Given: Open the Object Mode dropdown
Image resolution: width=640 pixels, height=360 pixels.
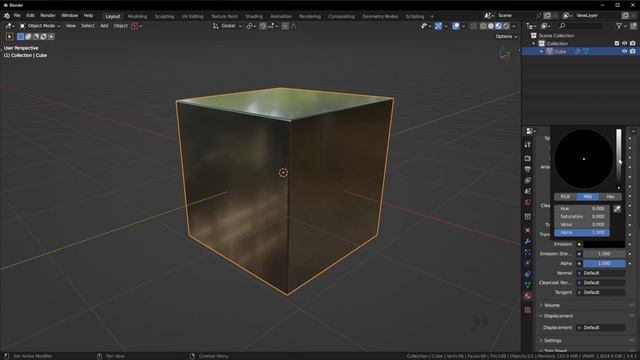Looking at the screenshot, I should click(40, 26).
